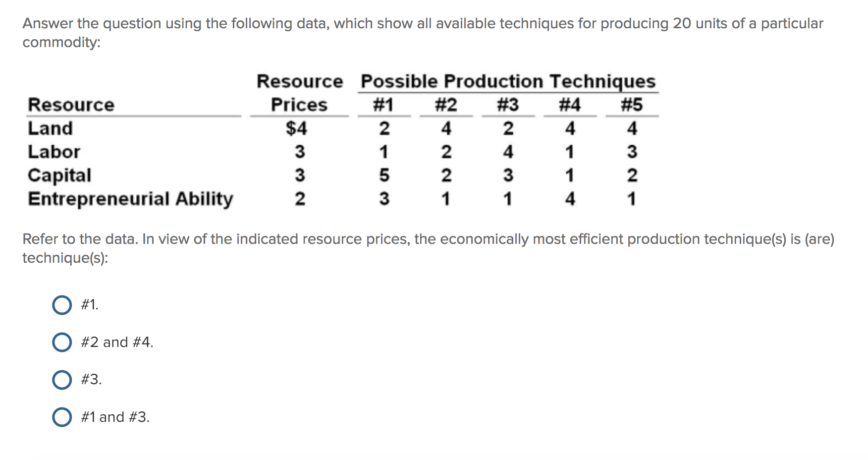Screen dimensions: 868x460
Task: Select the #1 and #3 radio button
Action: [x=61, y=417]
